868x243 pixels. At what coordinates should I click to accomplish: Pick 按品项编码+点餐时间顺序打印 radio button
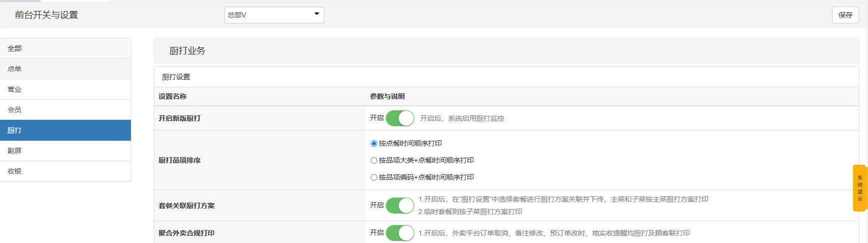[374, 178]
